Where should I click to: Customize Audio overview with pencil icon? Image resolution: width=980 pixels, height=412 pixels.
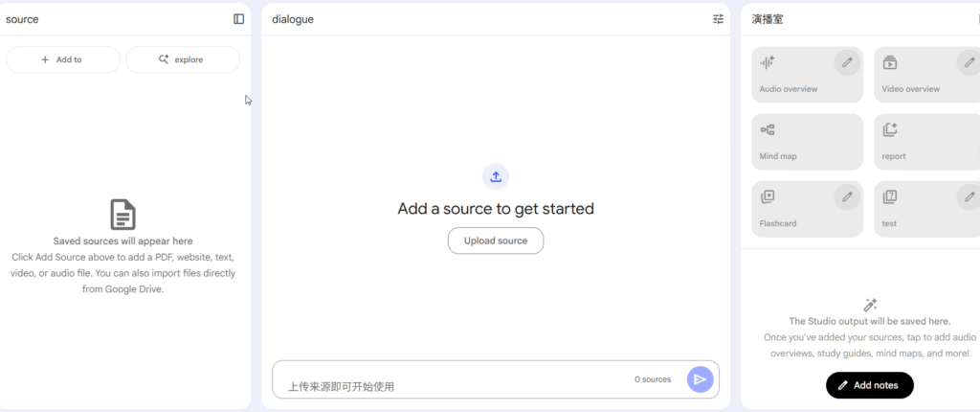(846, 62)
